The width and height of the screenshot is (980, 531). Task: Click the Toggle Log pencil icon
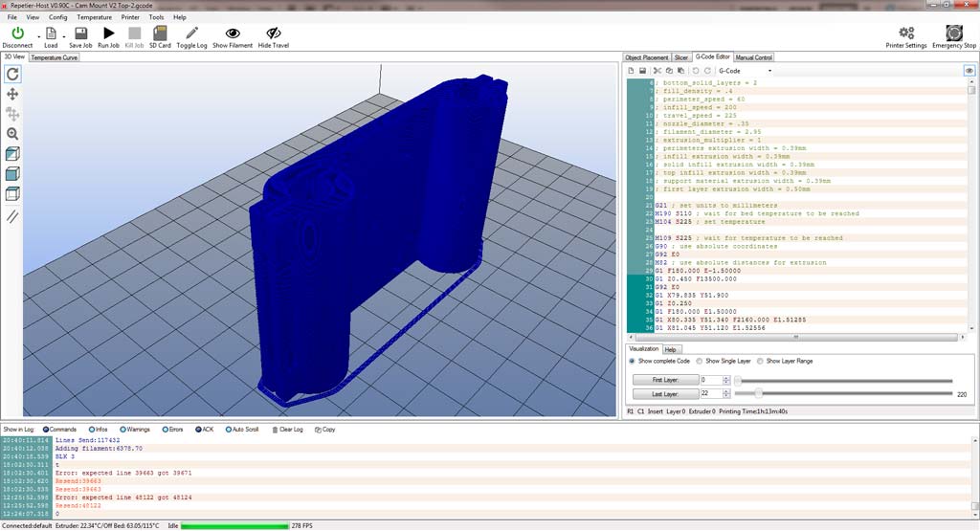[x=191, y=33]
